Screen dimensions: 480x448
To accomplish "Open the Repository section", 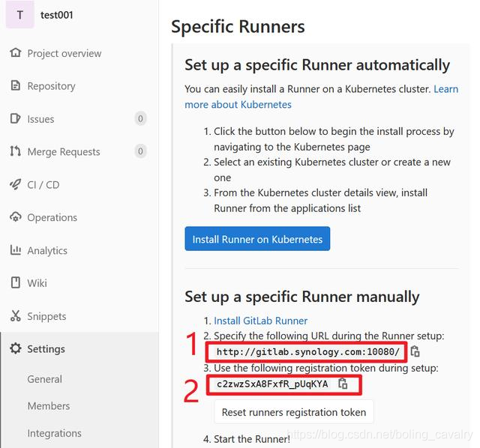I will (52, 86).
